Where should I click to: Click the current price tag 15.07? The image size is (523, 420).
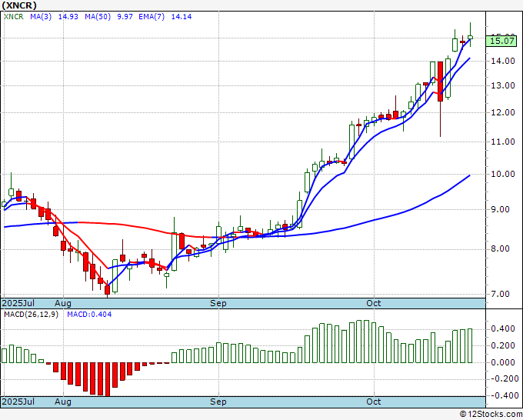[x=503, y=41]
